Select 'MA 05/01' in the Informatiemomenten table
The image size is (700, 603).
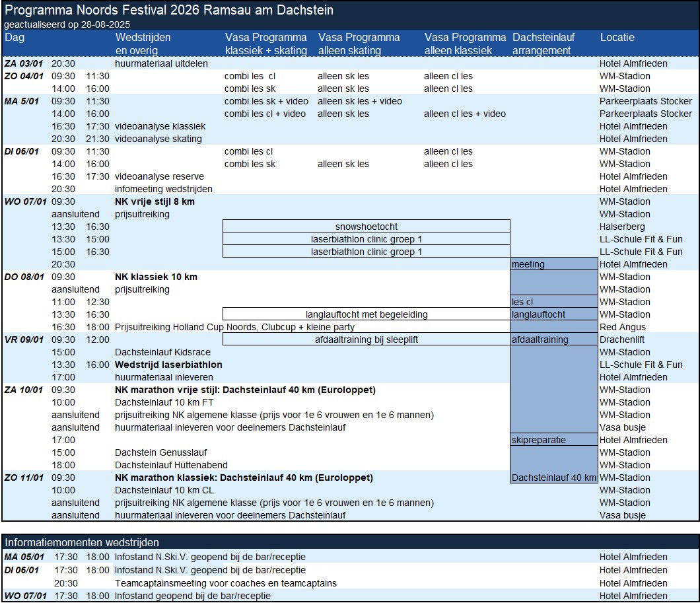click(x=24, y=557)
